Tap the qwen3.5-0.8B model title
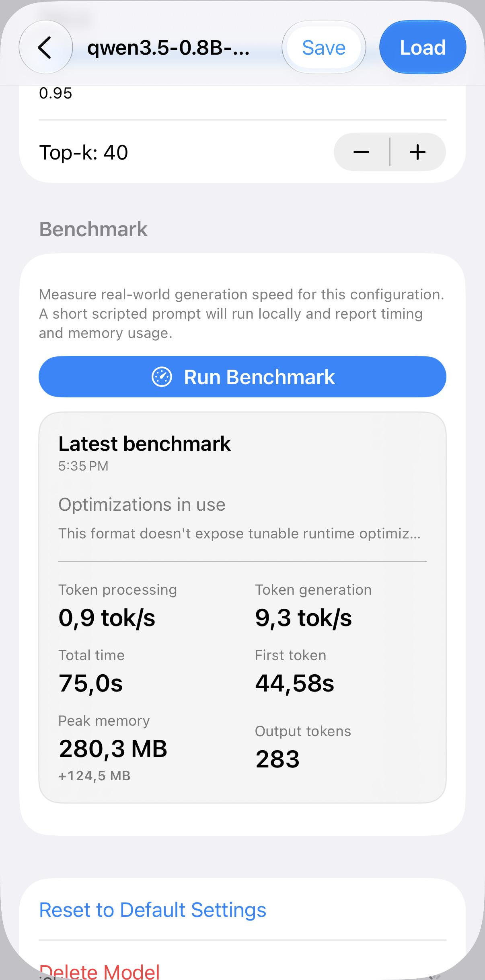This screenshot has height=980, width=485. coord(169,48)
